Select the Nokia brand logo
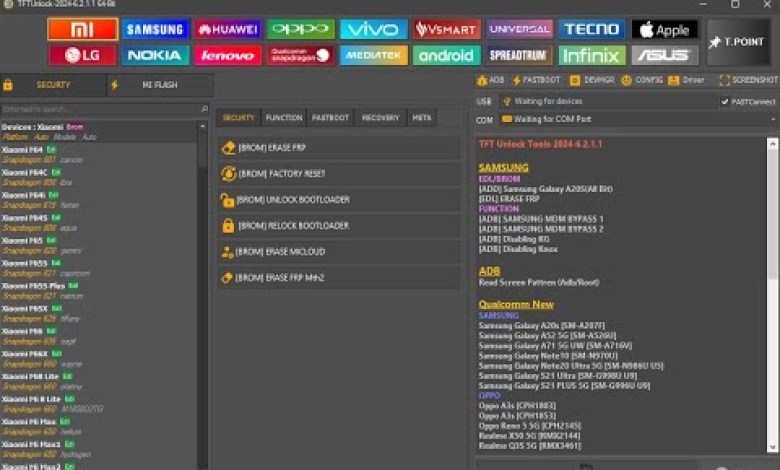780x470 pixels. click(155, 55)
